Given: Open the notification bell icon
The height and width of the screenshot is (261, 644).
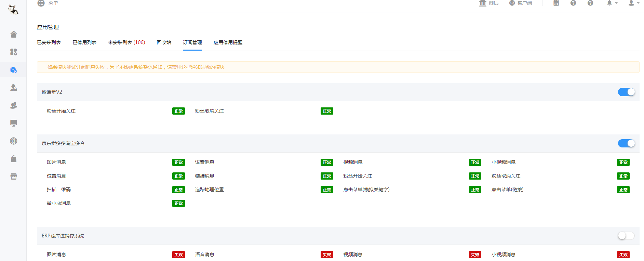Looking at the screenshot, I should point(609,3).
